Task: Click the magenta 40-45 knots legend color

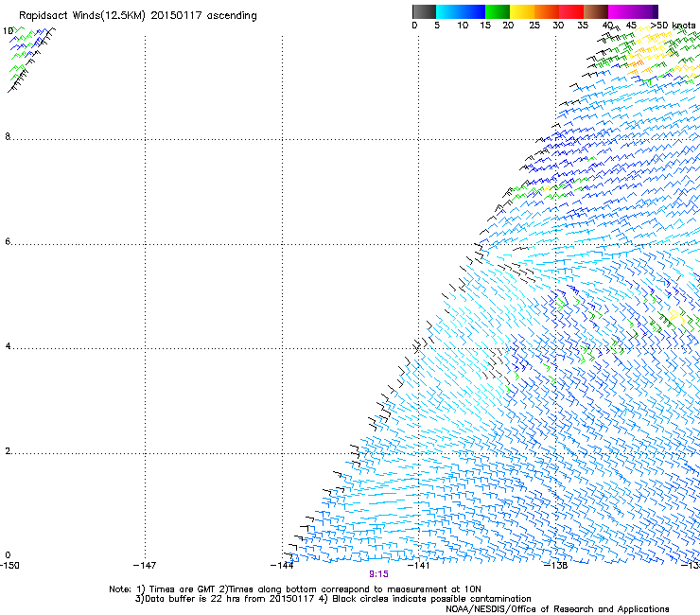Action: pyautogui.click(x=621, y=11)
